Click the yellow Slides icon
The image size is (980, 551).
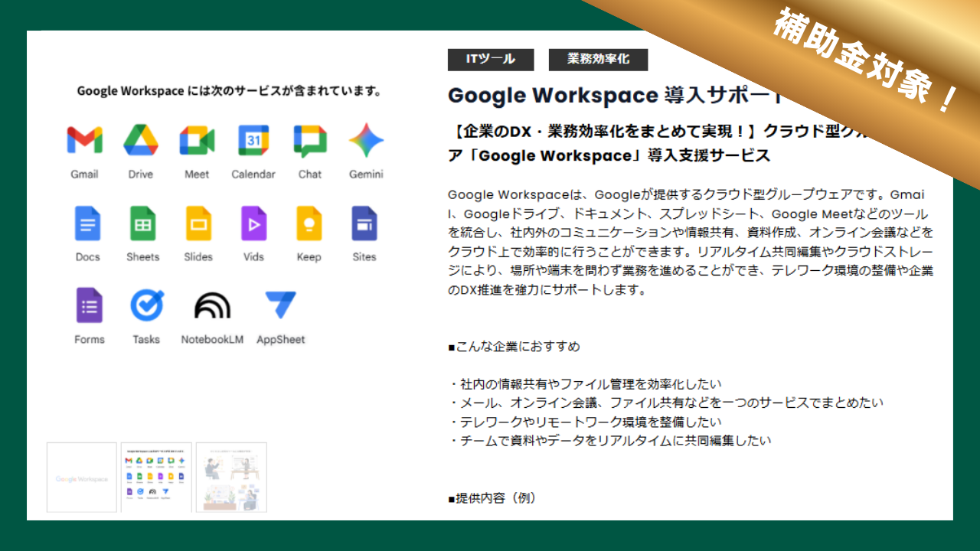click(x=198, y=223)
